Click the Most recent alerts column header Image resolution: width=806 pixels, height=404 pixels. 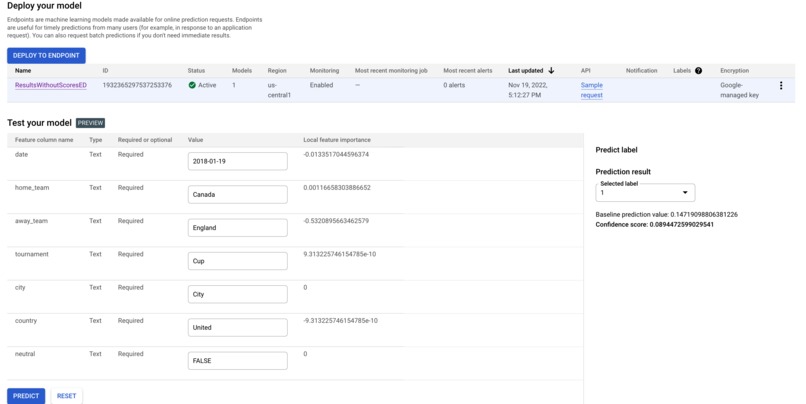coord(468,71)
